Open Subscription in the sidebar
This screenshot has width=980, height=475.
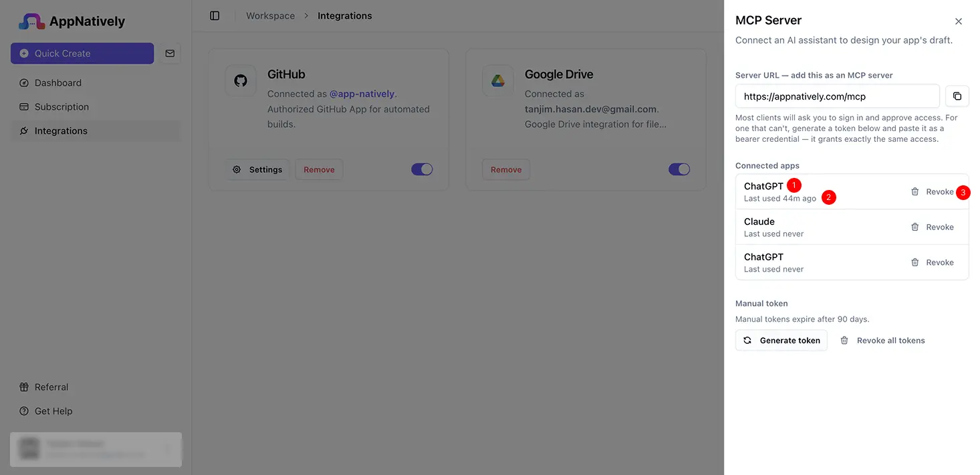[96, 107]
